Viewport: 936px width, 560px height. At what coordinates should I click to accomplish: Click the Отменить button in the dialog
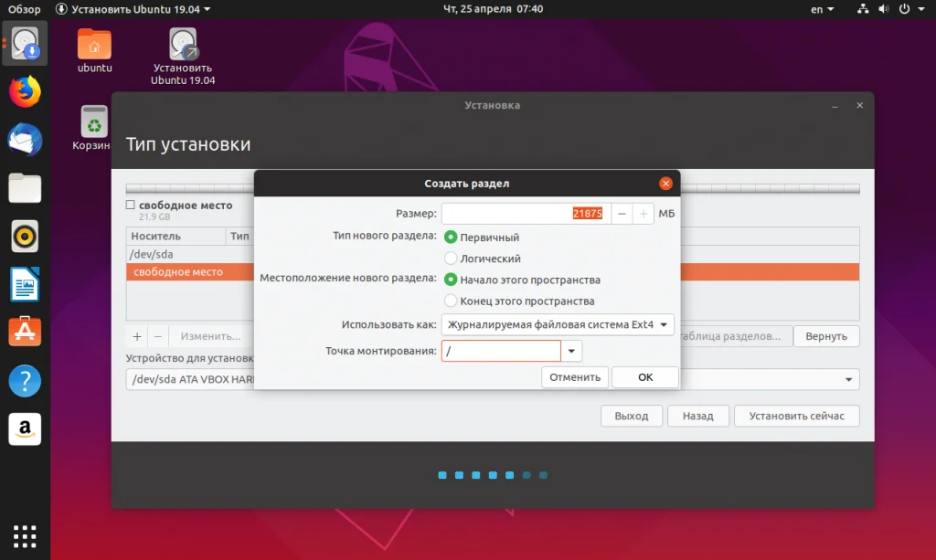click(x=575, y=377)
